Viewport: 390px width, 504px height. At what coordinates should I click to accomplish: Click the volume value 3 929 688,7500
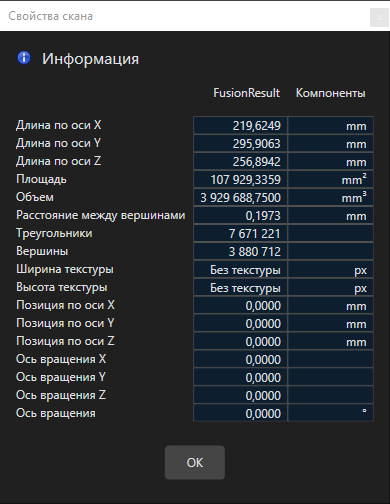240,198
